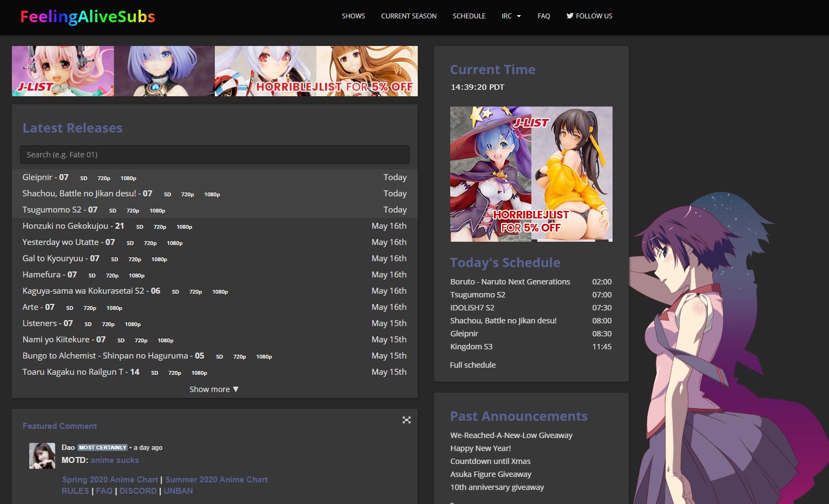Open the Full schedule link
The height and width of the screenshot is (504, 829).
tap(472, 364)
